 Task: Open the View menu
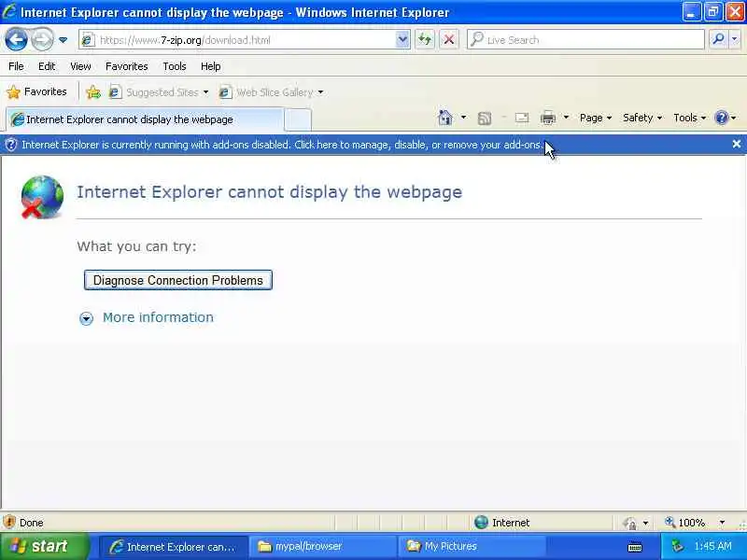80,66
